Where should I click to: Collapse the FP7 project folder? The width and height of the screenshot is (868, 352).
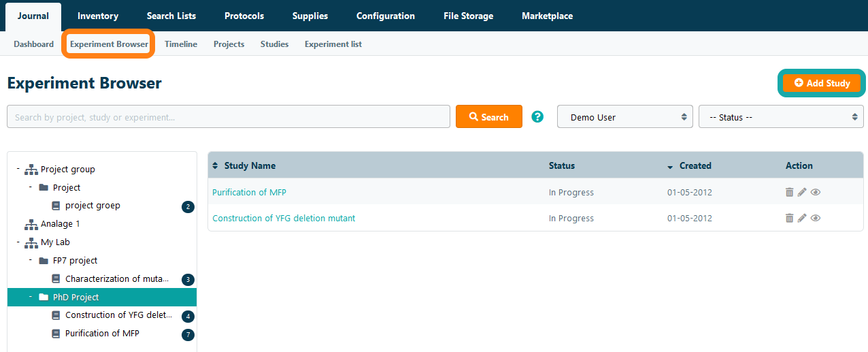31,260
